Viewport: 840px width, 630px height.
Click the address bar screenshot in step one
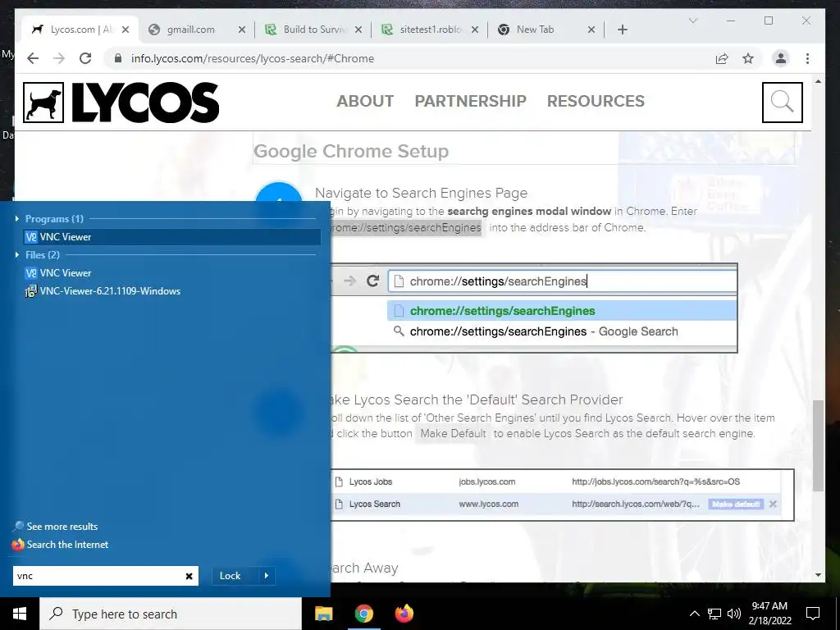click(x=534, y=308)
